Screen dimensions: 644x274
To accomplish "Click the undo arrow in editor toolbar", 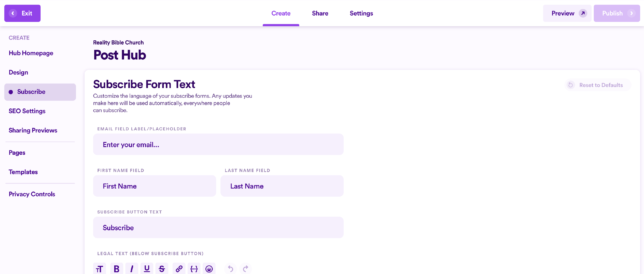I will tap(231, 269).
